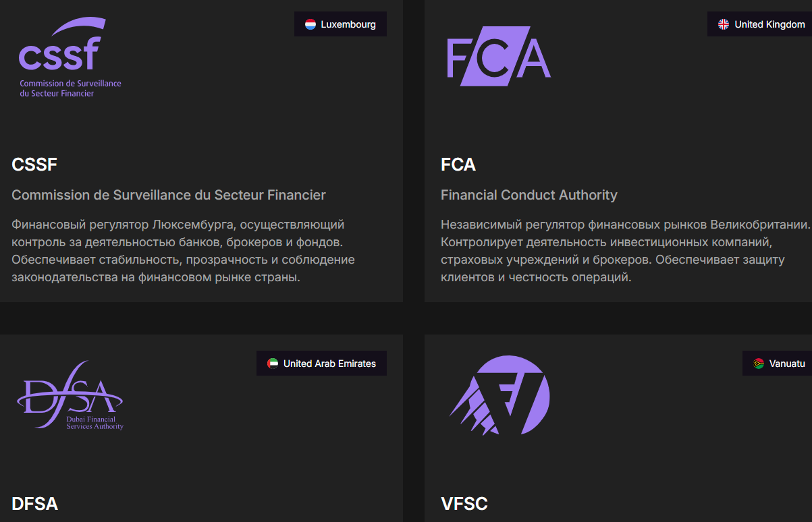Select the United Kingdom country badge
Viewport: 812px width, 522px height.
click(760, 24)
